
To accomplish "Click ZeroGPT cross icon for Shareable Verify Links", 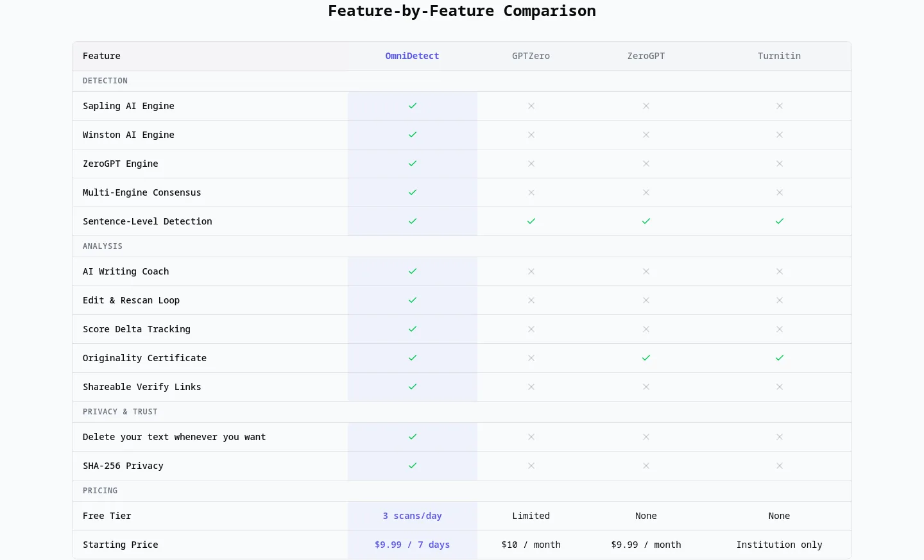I will click(646, 387).
